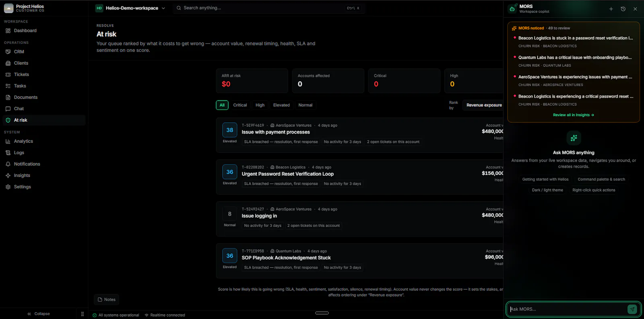This screenshot has width=644, height=319.
Task: Click the Ctrl K shortcut hint
Action: [353, 8]
